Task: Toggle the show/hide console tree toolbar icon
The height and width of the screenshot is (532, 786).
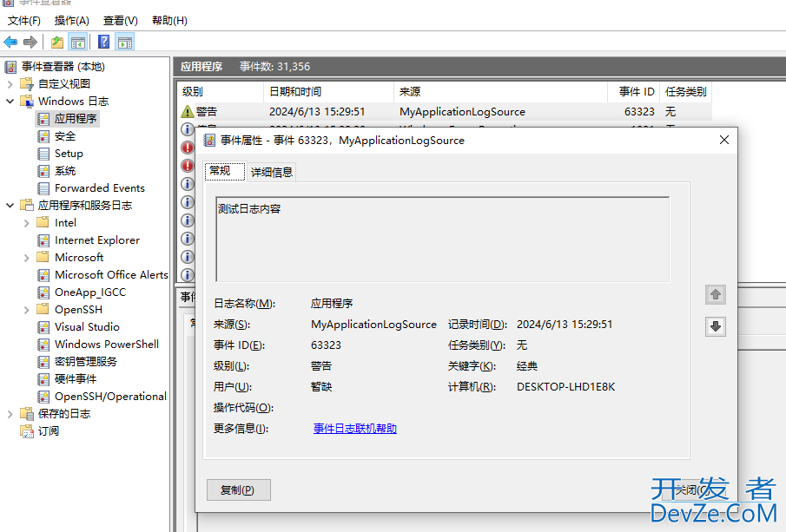Action: (x=77, y=42)
